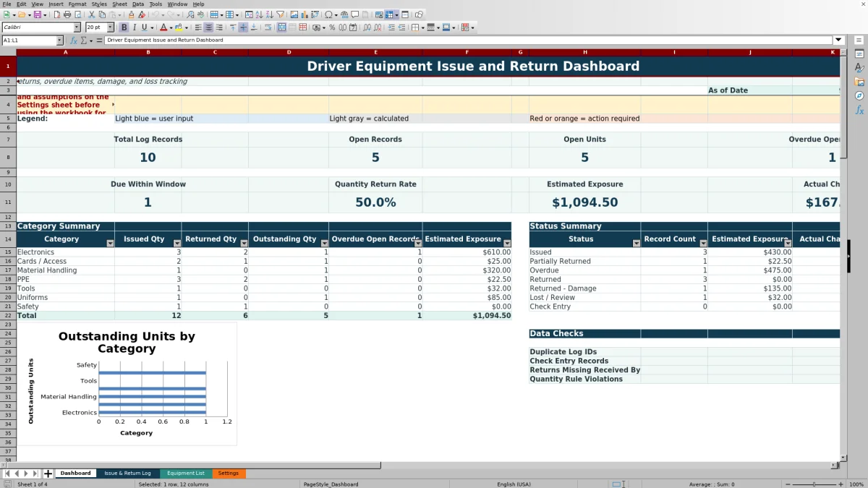Click the Undo arrow icon
868x488 pixels.
[x=156, y=14]
